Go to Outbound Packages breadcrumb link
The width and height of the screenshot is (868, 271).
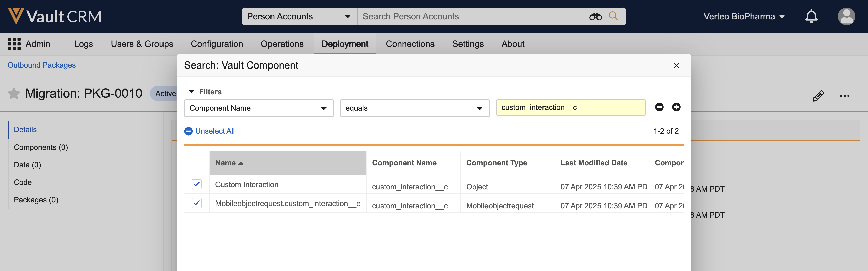41,65
